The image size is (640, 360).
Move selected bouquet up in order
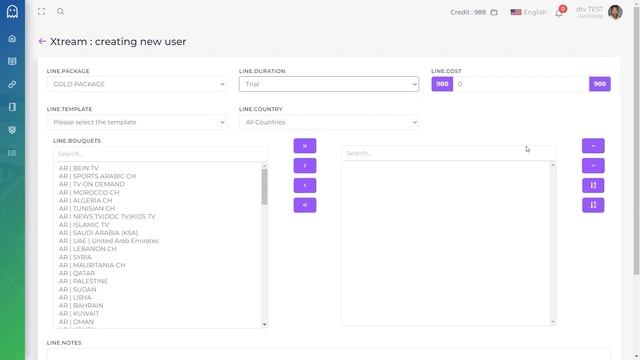click(x=593, y=146)
